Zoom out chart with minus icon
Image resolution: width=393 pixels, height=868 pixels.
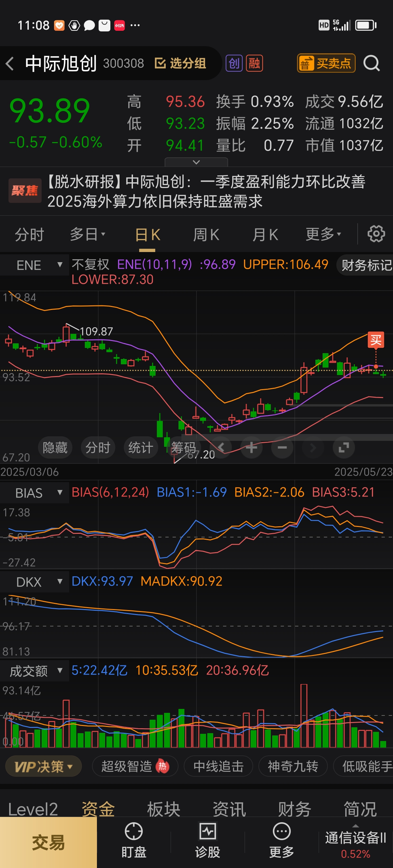click(282, 447)
